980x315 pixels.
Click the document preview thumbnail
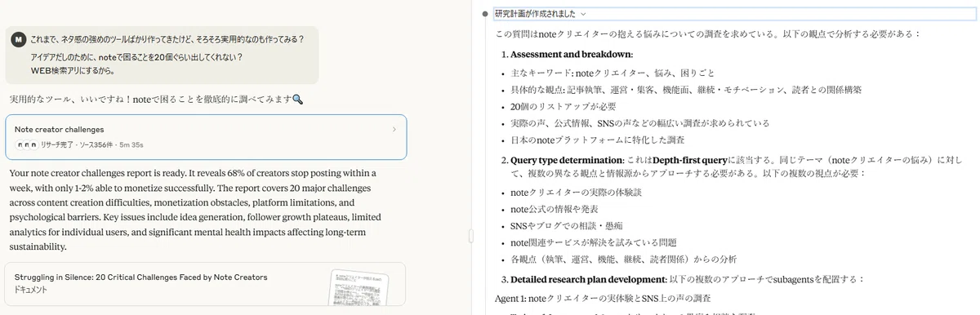click(x=358, y=289)
